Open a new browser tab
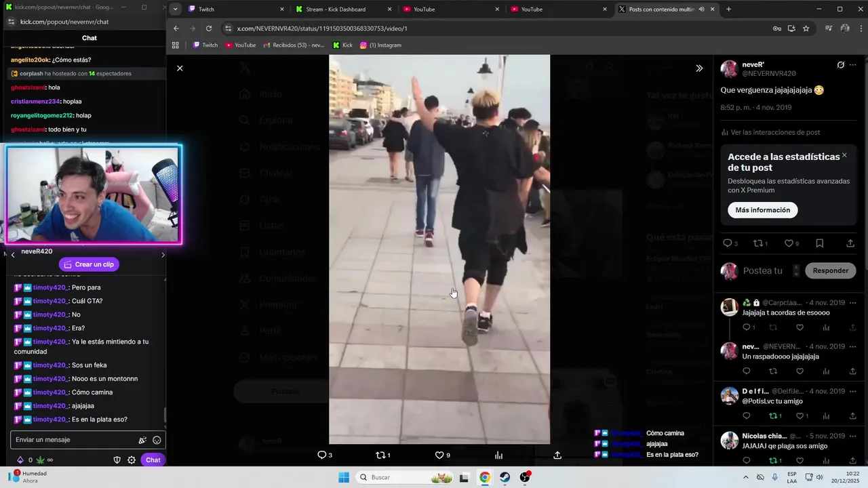868x488 pixels. [729, 9]
